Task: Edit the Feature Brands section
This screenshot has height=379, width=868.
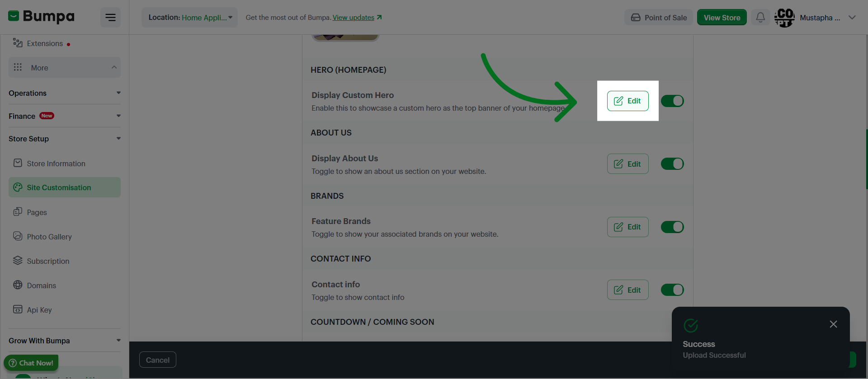Action: coord(627,227)
